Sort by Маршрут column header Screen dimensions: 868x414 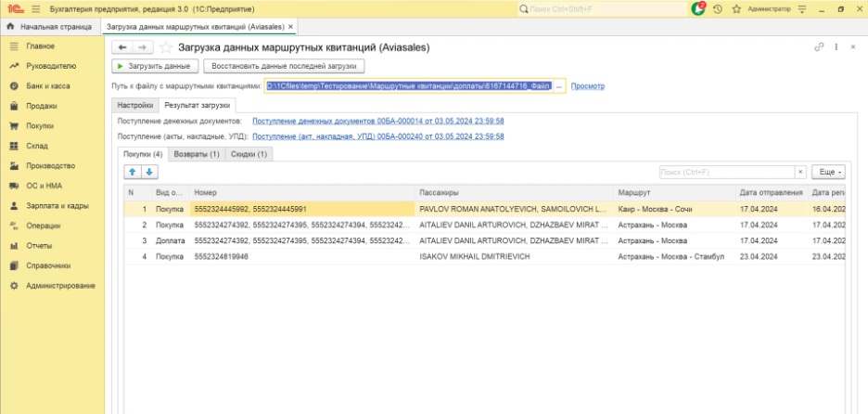[674, 192]
